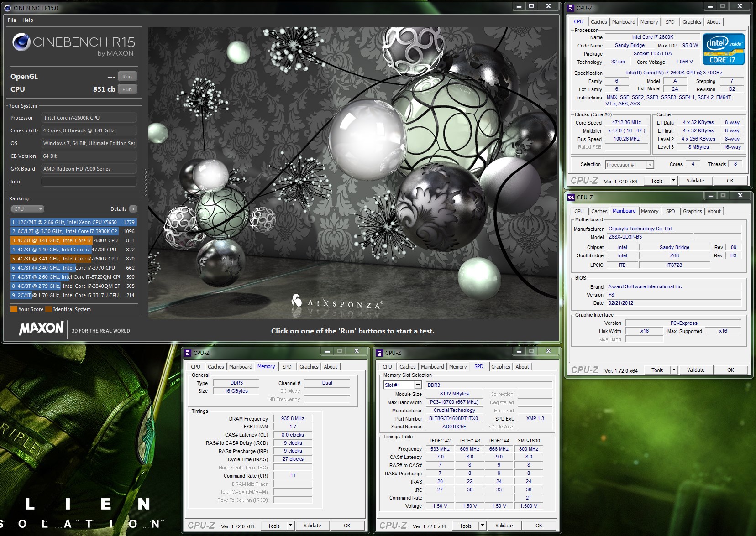Open the File menu in Cinebench
The image size is (756, 536).
click(x=12, y=20)
